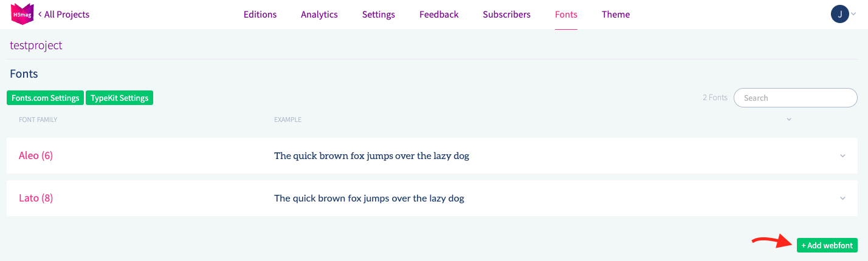Image resolution: width=868 pixels, height=261 pixels.
Task: Open the user avatar J menu
Action: [x=839, y=14]
